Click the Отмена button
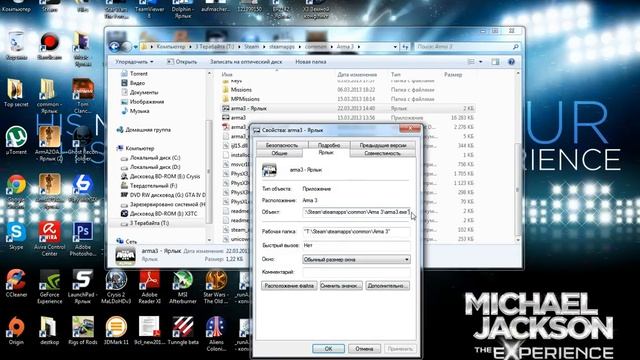Image resolution: width=640 pixels, height=360 pixels. [364, 349]
